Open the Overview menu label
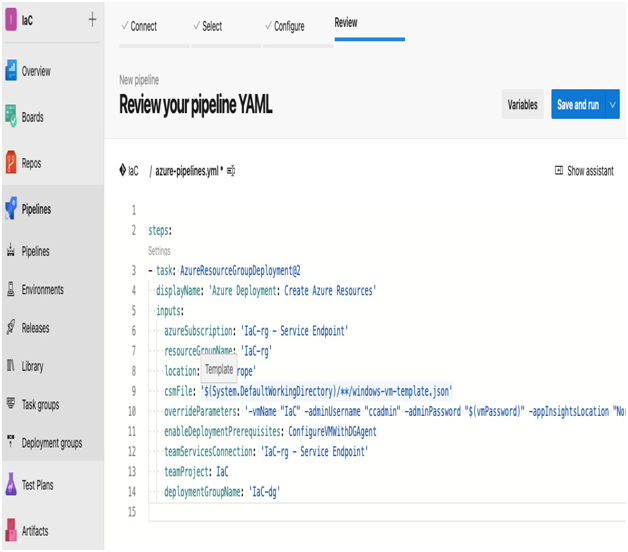This screenshot has width=628, height=552. 36,71
